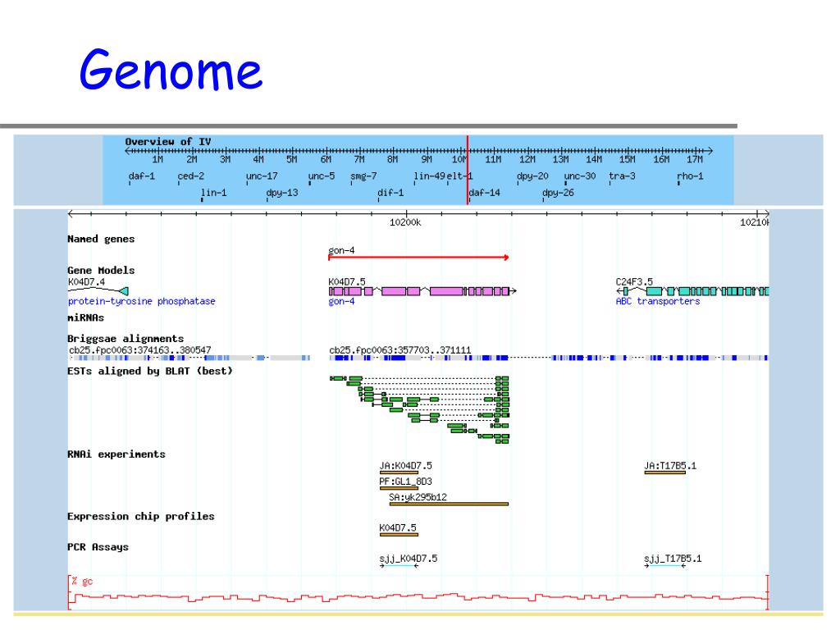Click the 10M tick on overview scale

coord(459,160)
